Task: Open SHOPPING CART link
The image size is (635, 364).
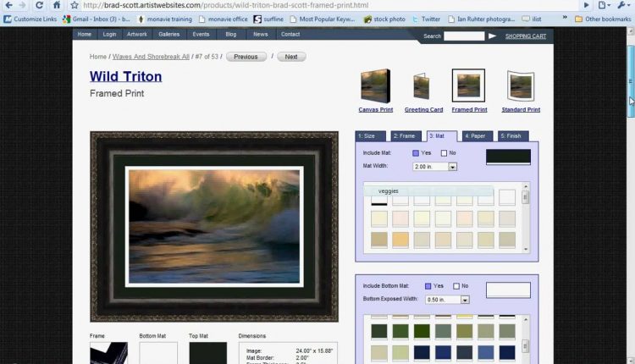Action: tap(526, 36)
